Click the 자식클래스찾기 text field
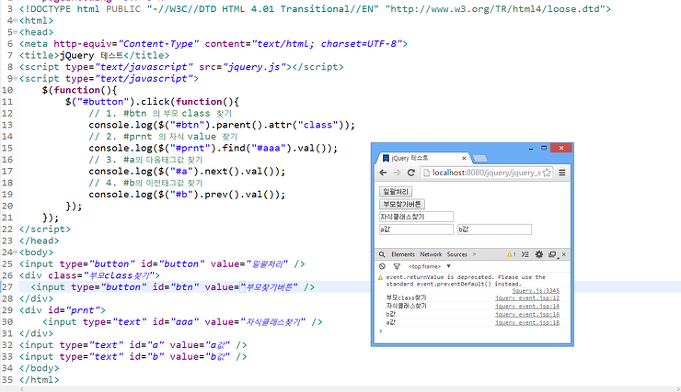This screenshot has width=681, height=392. (x=416, y=217)
